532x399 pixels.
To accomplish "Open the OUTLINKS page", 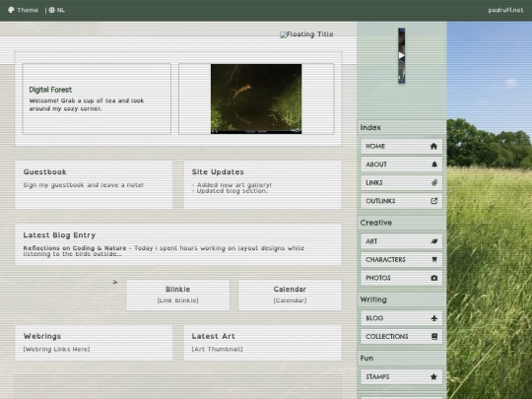I will pos(401,201).
